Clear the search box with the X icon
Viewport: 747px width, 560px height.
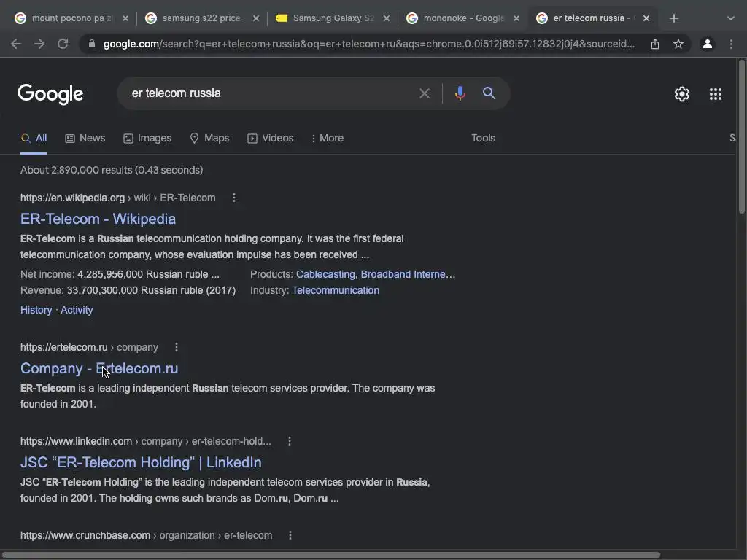coord(425,93)
